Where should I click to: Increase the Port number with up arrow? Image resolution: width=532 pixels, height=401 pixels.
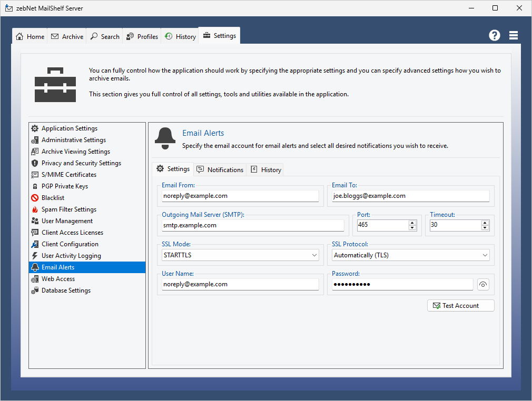pos(412,223)
